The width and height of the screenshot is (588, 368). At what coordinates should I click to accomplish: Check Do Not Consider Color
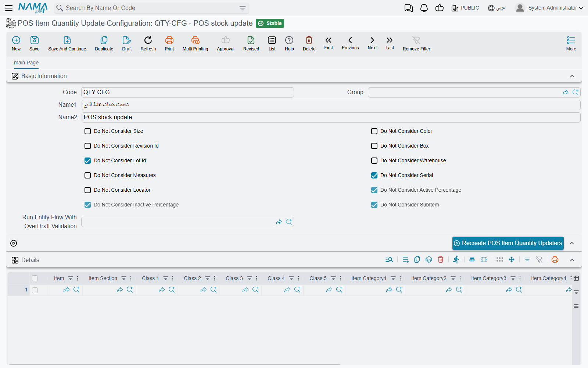(x=374, y=131)
